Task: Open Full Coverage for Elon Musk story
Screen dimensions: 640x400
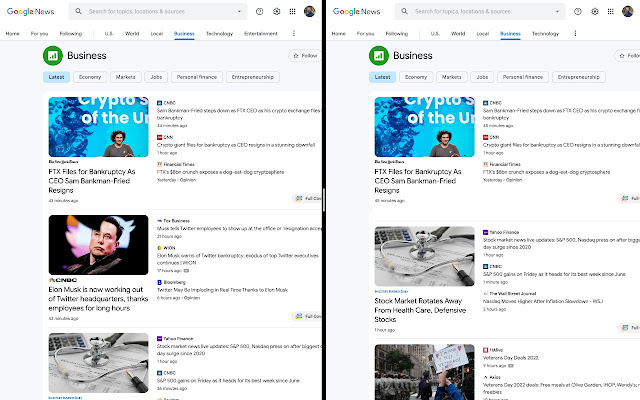Action: (x=307, y=316)
